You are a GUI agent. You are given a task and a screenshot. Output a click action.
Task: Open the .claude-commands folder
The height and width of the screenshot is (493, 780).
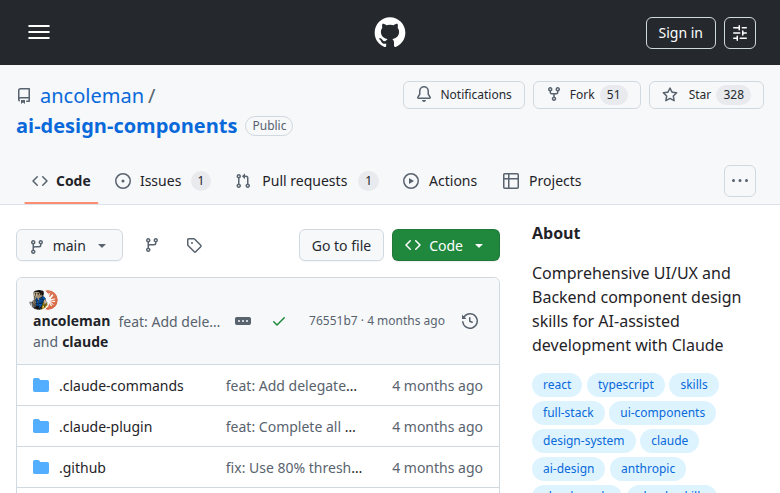coord(121,386)
